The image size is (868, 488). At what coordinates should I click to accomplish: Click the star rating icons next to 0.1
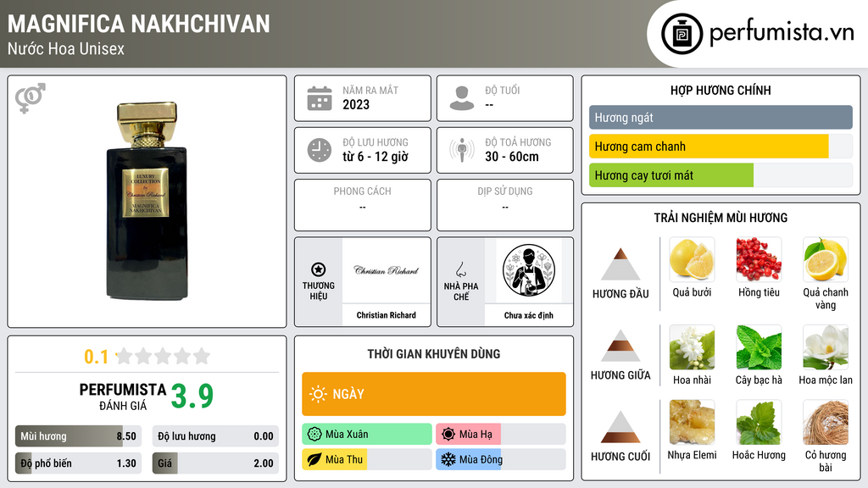164,356
